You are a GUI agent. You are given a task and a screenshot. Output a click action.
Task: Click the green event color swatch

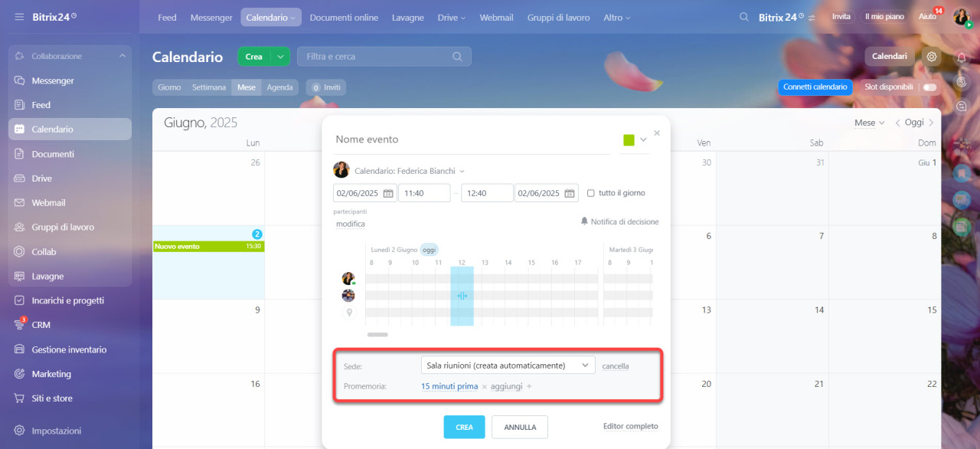629,139
